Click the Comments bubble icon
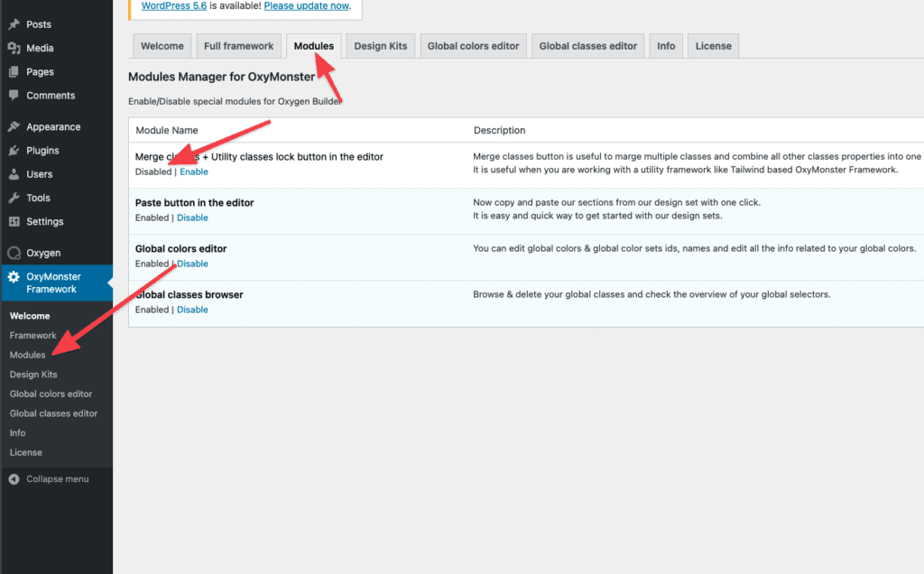This screenshot has width=924, height=574. click(x=14, y=95)
